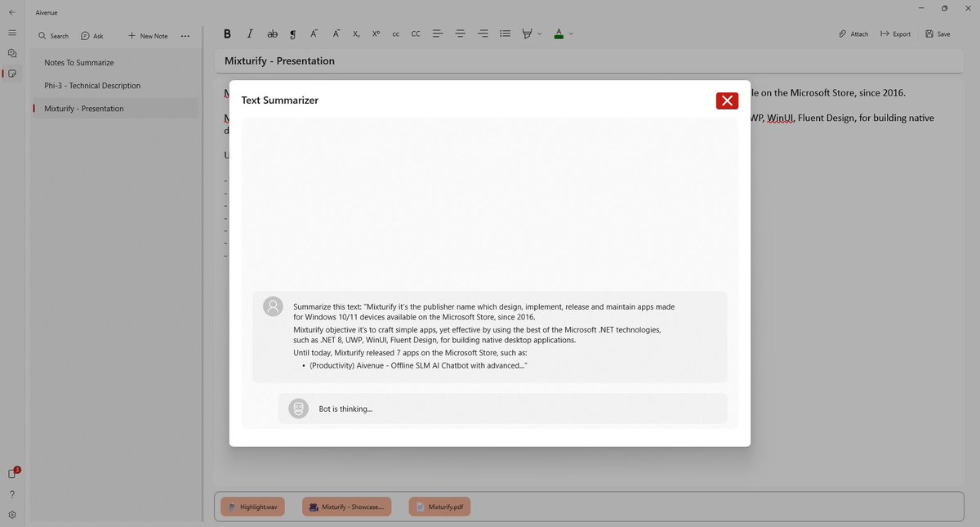This screenshot has height=527, width=980.
Task: Insert bulleted list
Action: pos(506,33)
